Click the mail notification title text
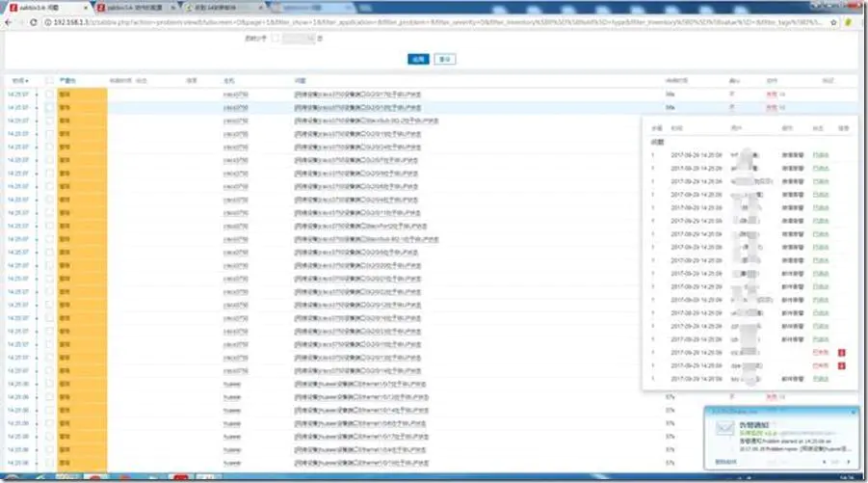 754,425
